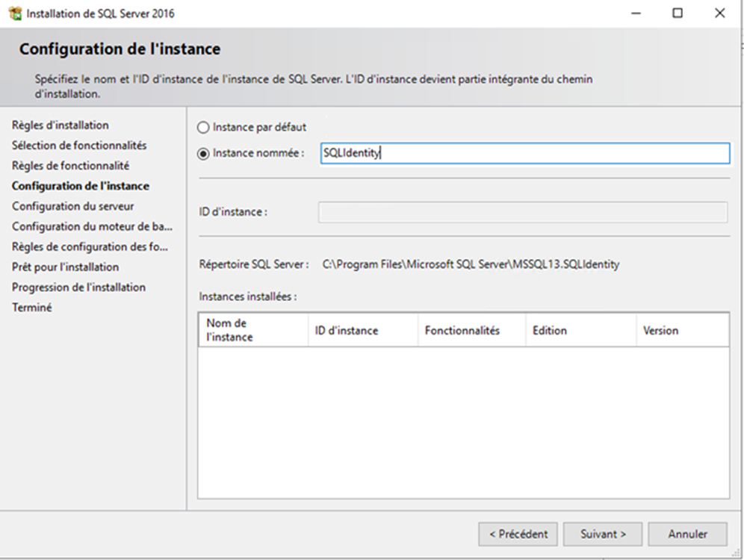Select the 'Instance par défaut' radio button
This screenshot has height=560, width=744.
click(x=203, y=128)
